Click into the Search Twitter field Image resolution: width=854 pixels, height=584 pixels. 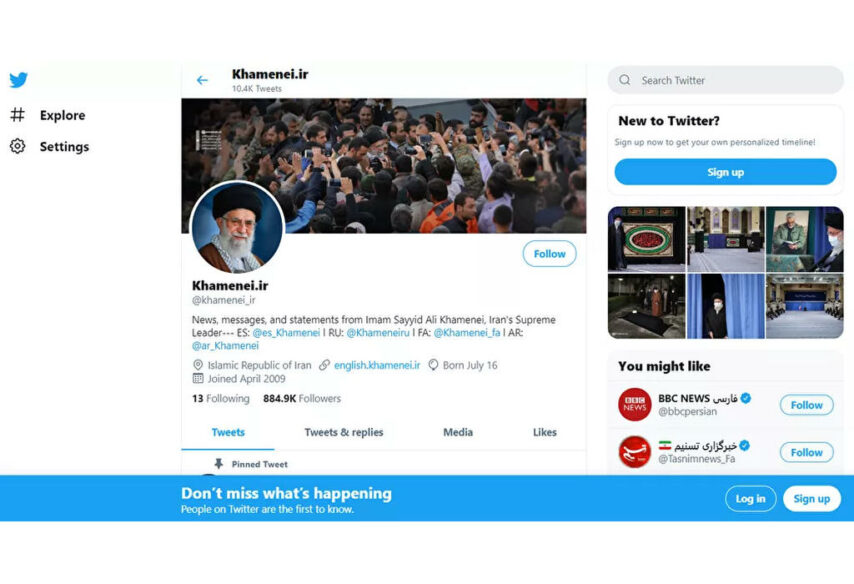click(x=725, y=80)
